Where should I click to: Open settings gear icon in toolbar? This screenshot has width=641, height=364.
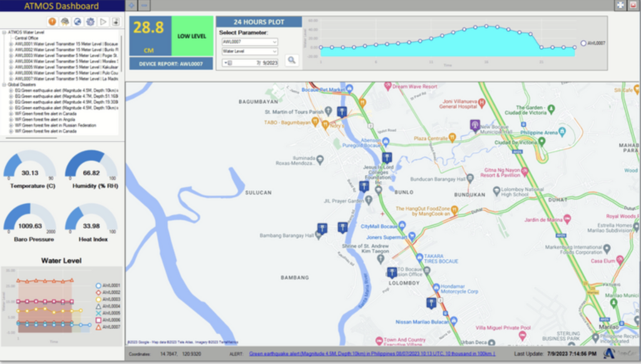point(90,22)
